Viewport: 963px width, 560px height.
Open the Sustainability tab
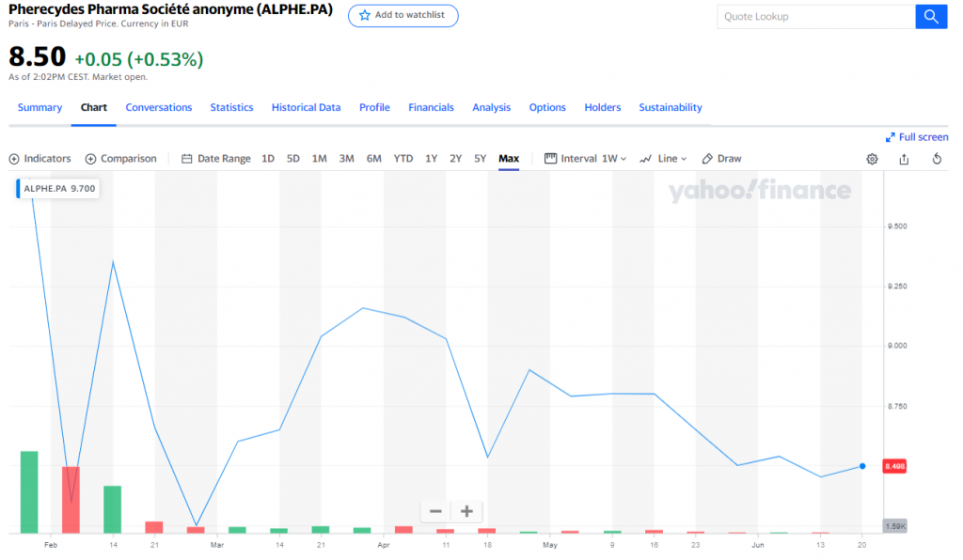tap(671, 107)
